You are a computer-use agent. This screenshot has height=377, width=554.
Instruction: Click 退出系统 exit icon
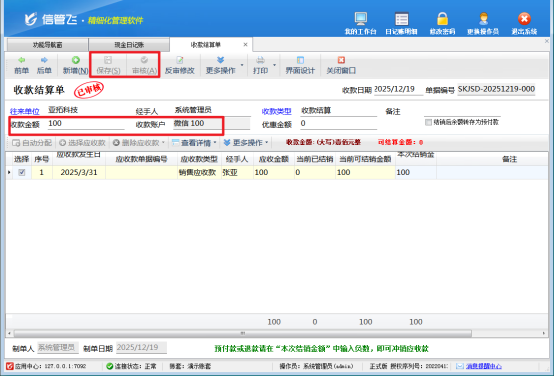pyautogui.click(x=524, y=18)
